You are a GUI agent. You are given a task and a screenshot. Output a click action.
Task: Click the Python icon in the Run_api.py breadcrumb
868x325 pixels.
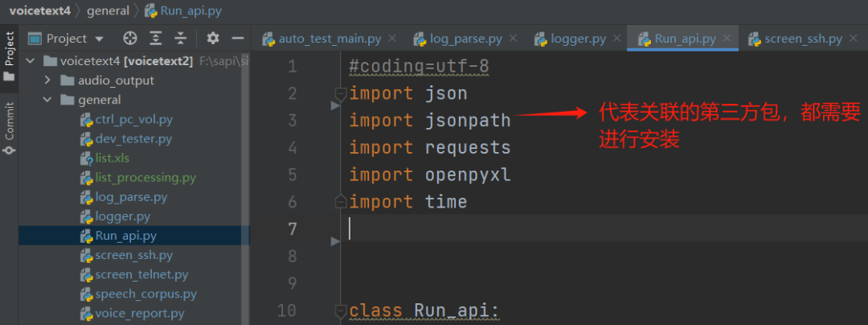coord(150,10)
